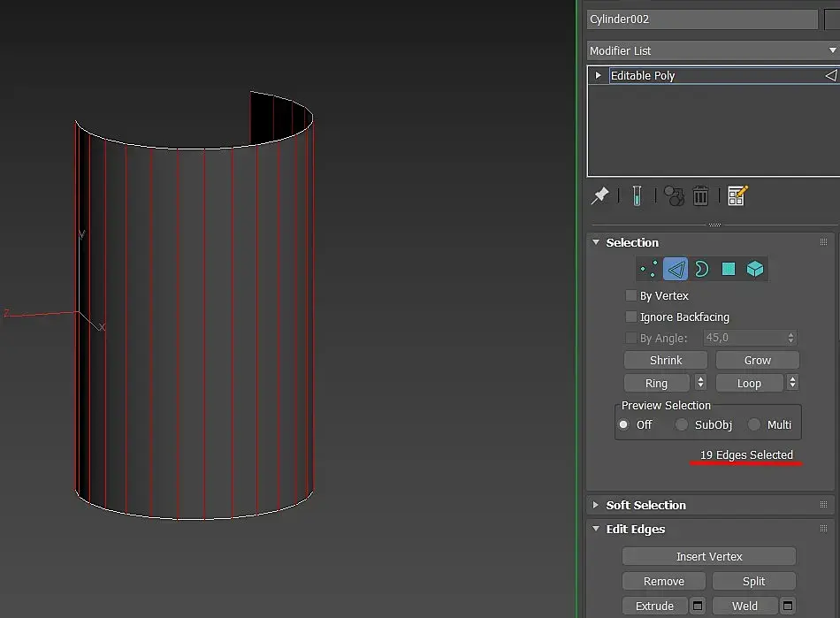Open Configure Modifier Sets icon
The width and height of the screenshot is (840, 618).
[x=737, y=196]
